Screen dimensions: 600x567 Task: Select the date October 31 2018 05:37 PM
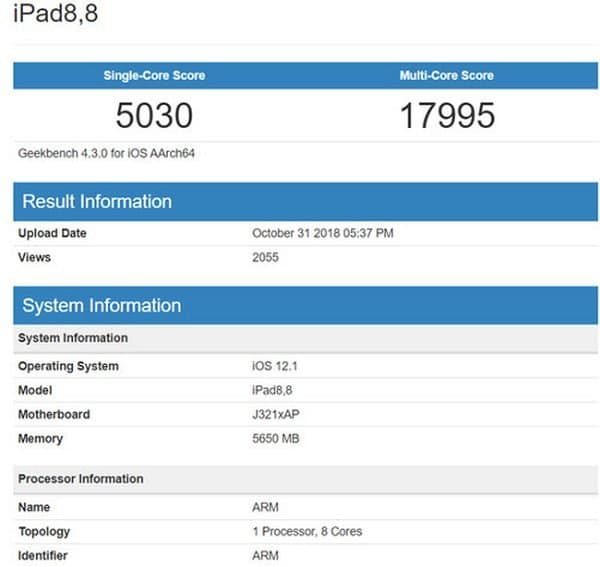point(323,233)
